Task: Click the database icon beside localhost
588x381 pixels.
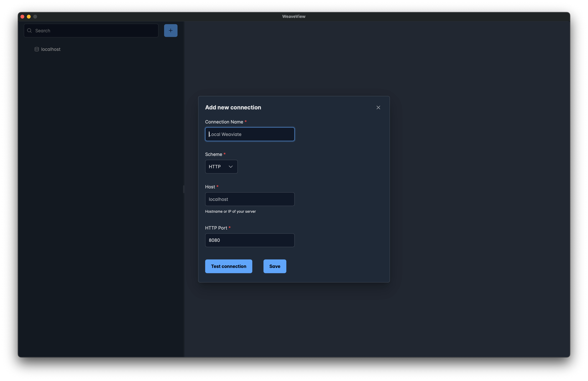Action: coord(37,49)
